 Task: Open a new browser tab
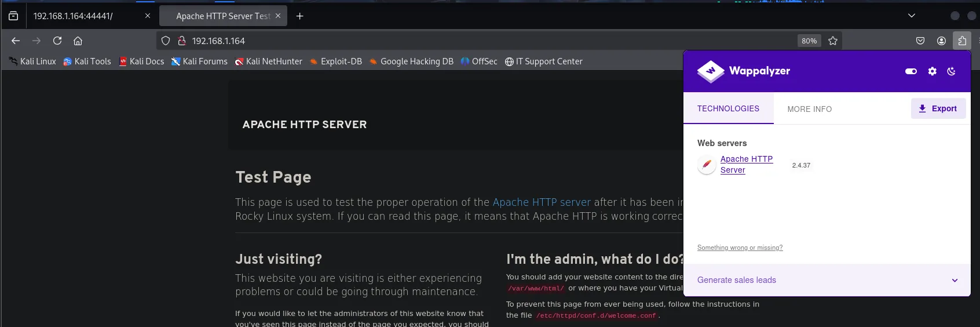pos(300,16)
